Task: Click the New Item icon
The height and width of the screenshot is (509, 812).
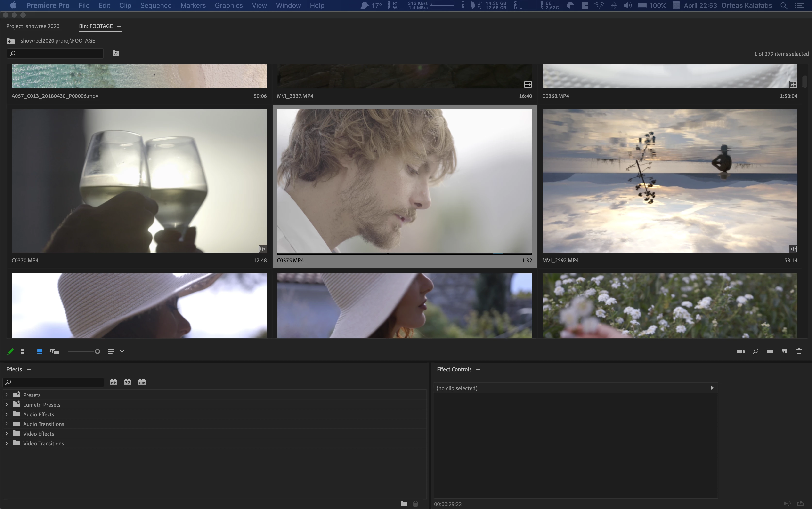Action: pos(785,351)
